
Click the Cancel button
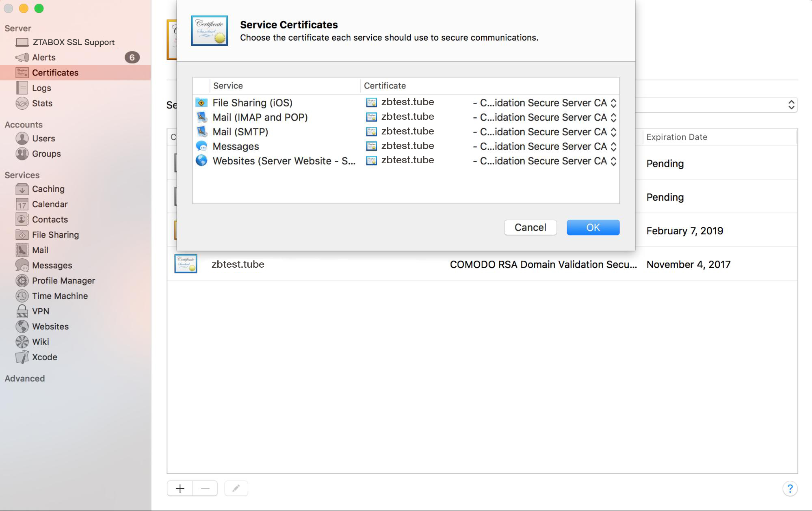530,227
